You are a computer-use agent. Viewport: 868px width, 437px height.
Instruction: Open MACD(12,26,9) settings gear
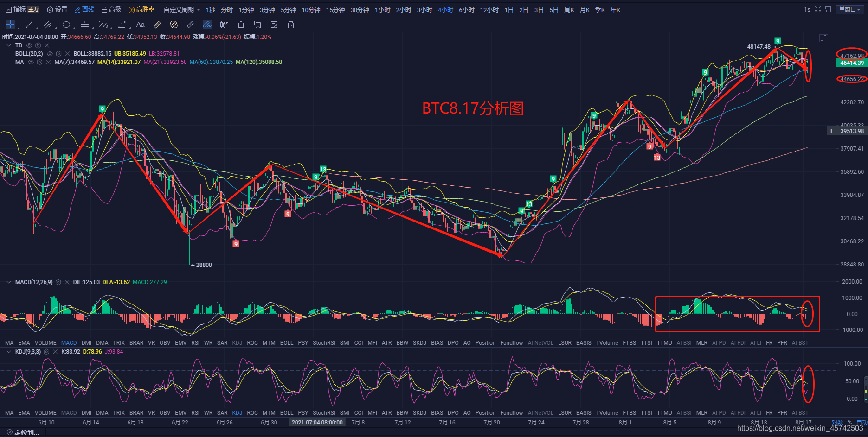[58, 282]
